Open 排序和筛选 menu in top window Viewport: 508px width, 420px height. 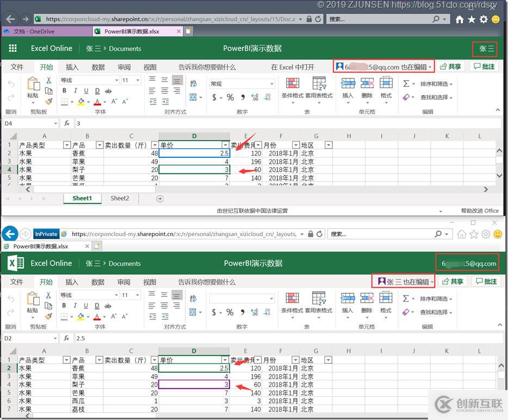[436, 84]
